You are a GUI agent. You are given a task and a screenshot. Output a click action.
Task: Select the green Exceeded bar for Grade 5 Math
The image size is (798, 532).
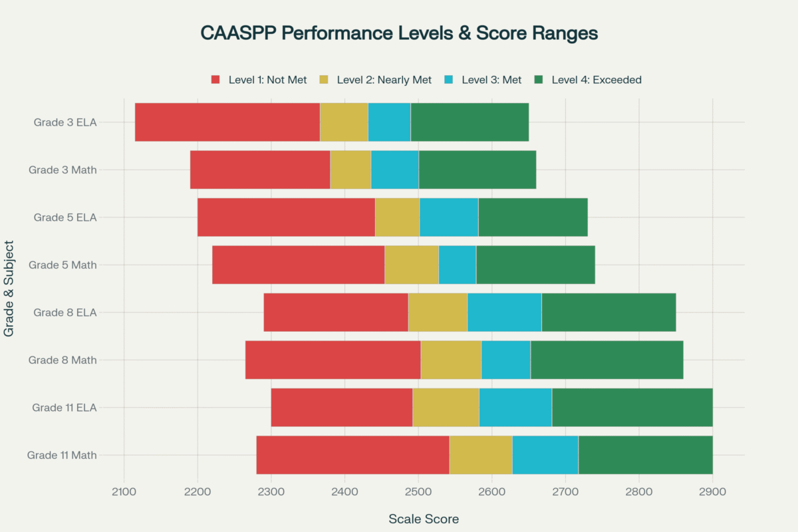(x=535, y=265)
